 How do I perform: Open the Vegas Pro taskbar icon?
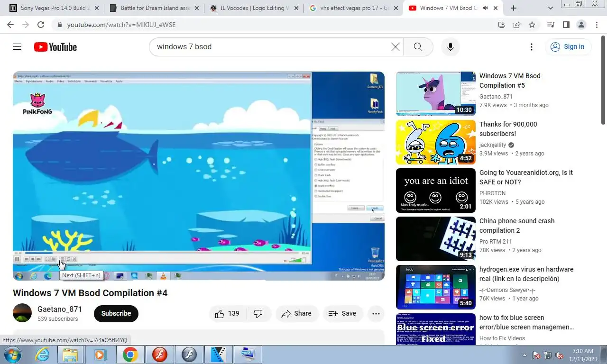click(x=219, y=355)
